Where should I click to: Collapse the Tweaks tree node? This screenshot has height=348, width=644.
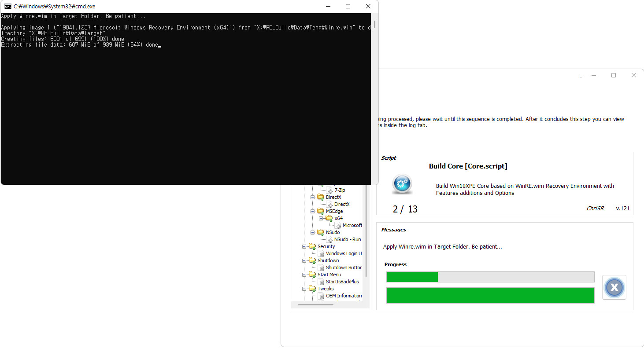pyautogui.click(x=304, y=289)
